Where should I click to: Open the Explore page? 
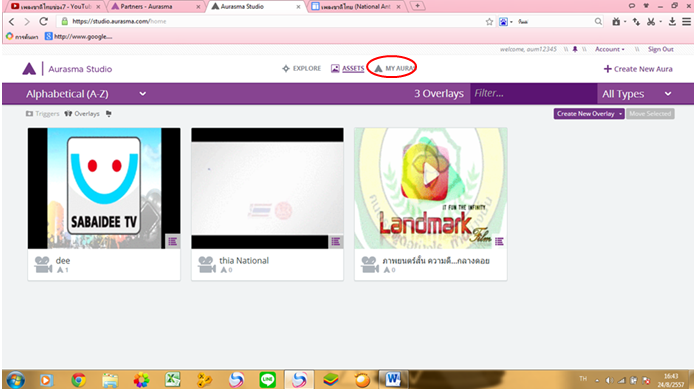pos(301,69)
